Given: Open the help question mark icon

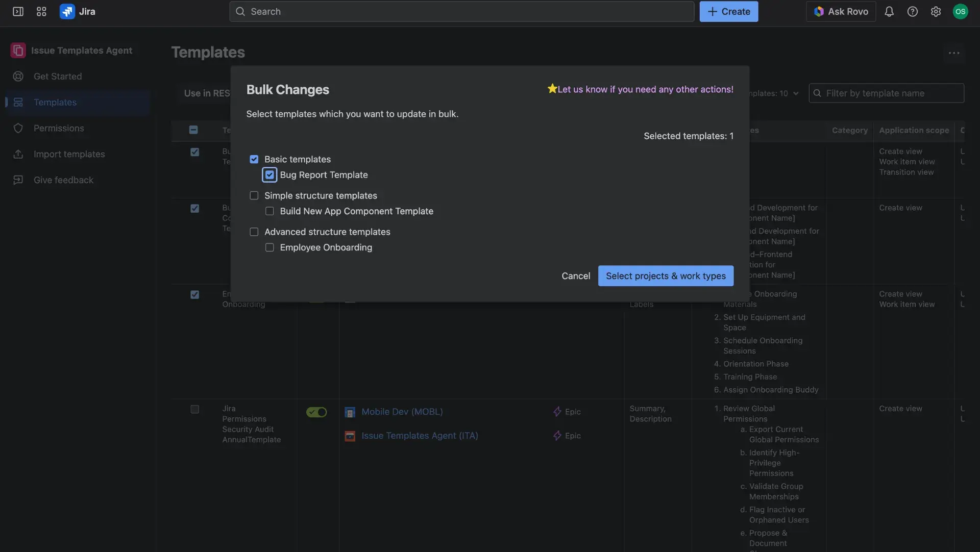Looking at the screenshot, I should pos(913,11).
